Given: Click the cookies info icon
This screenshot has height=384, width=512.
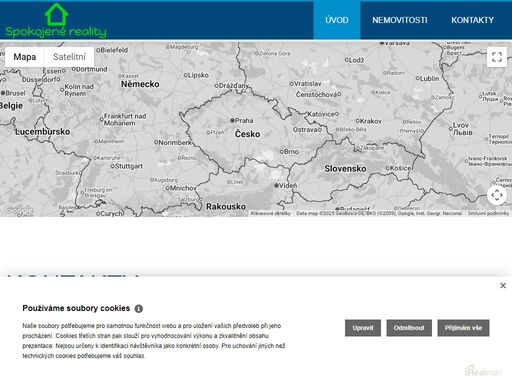Looking at the screenshot, I should (x=139, y=309).
